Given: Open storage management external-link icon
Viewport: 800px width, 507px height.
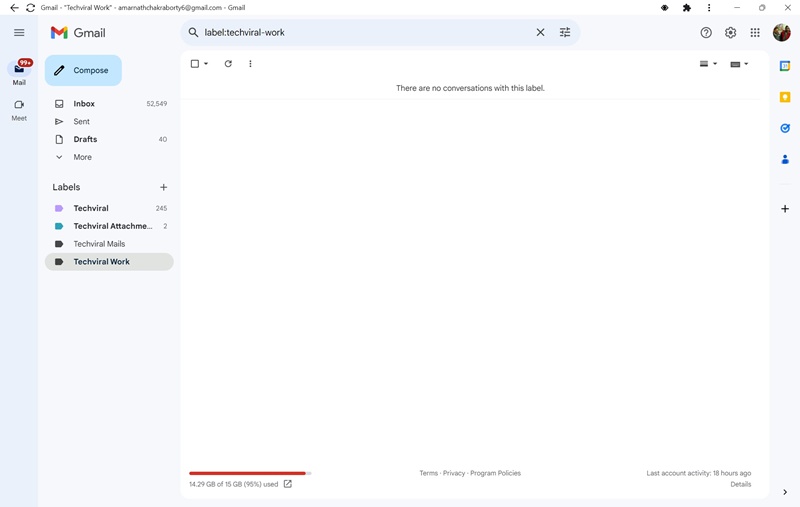Looking at the screenshot, I should click(x=288, y=484).
